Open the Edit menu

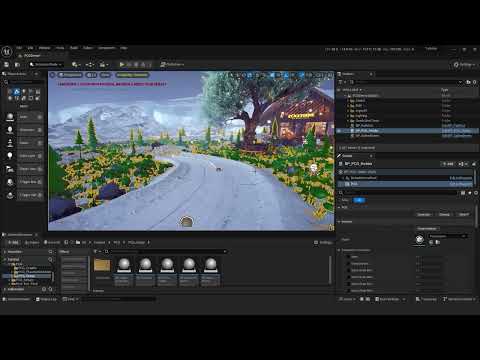[x=30, y=48]
